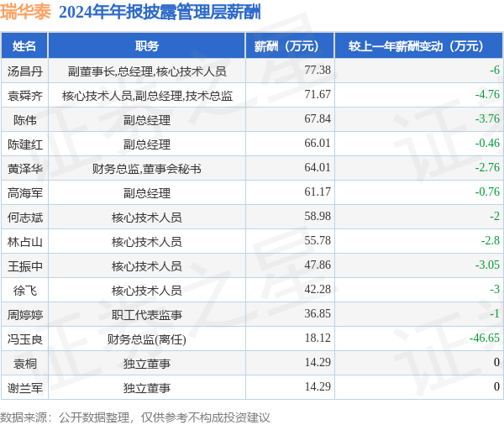The height and width of the screenshot is (425, 504).
Task: Click the name 冯玉良
Action: [x=25, y=339]
